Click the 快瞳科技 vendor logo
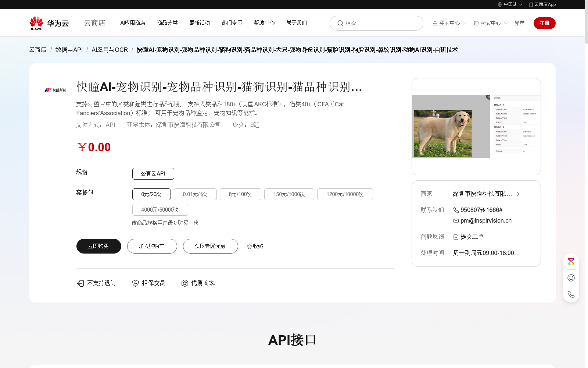 55,90
